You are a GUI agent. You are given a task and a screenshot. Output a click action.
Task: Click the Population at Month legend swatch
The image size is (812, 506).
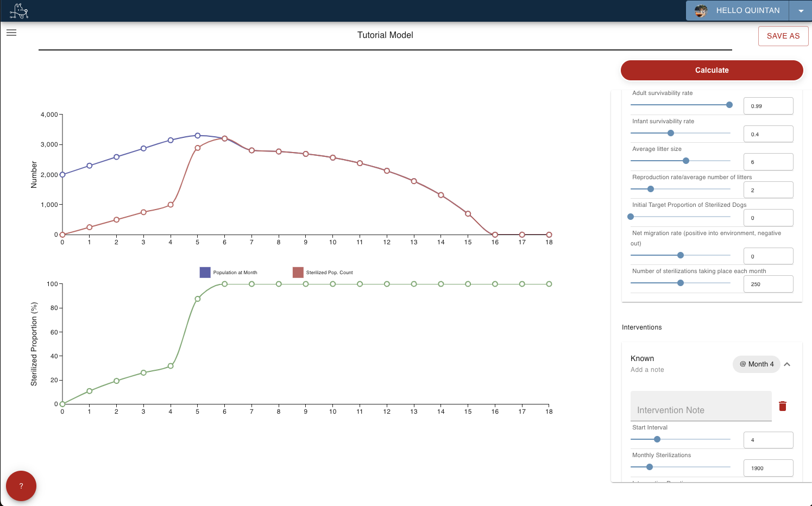(x=205, y=273)
